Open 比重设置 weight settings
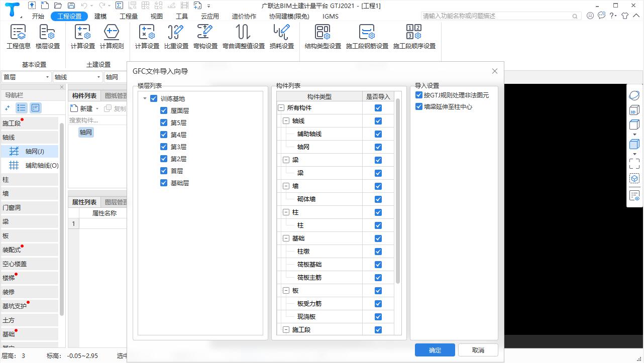The image size is (644, 363). (176, 37)
